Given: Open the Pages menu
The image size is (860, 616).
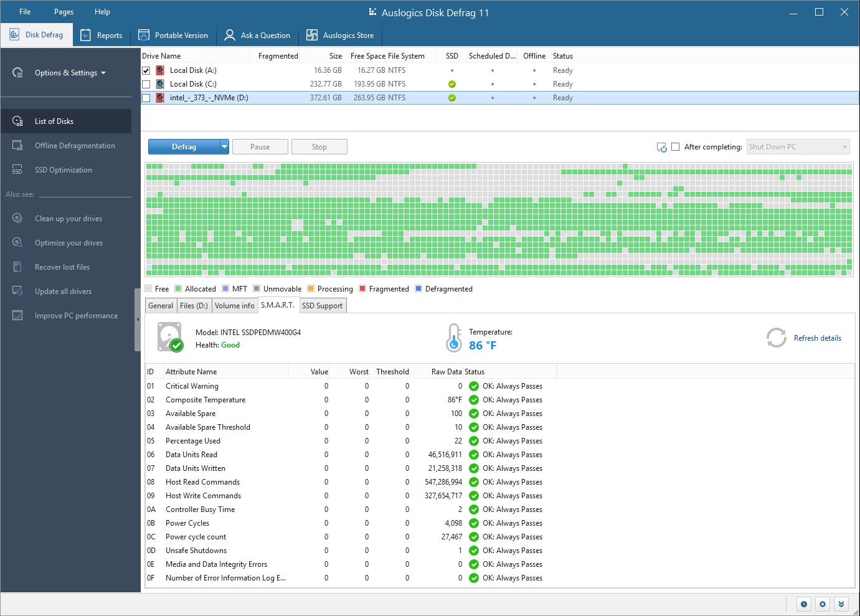Looking at the screenshot, I should (64, 12).
